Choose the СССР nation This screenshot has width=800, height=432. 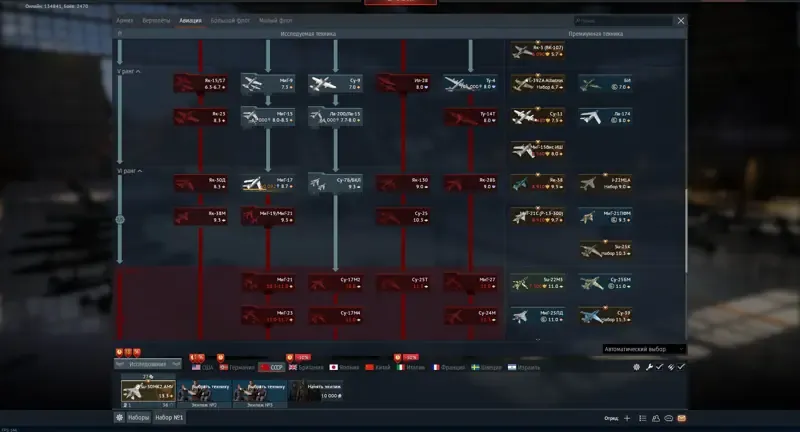coord(271,367)
